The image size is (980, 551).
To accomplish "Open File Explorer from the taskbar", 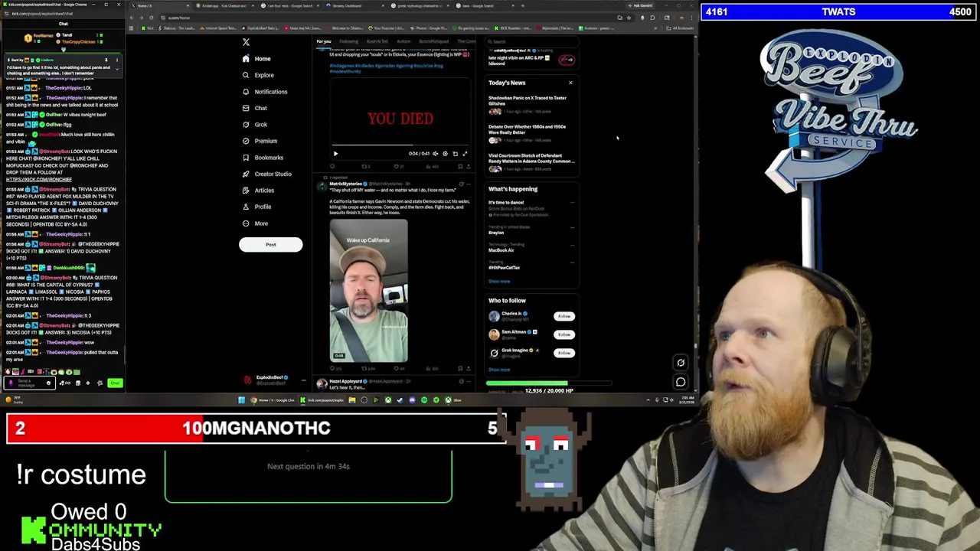I will tap(351, 399).
